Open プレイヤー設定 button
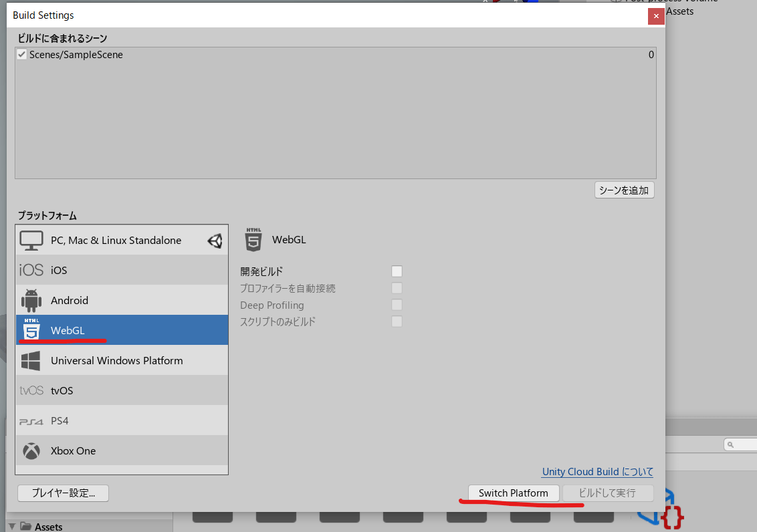 coord(63,493)
